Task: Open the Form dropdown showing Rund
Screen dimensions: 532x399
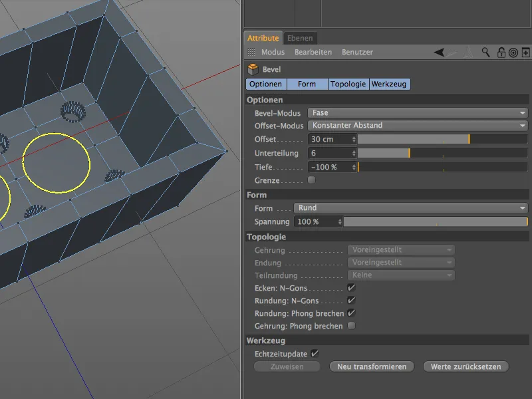Action: [410, 208]
